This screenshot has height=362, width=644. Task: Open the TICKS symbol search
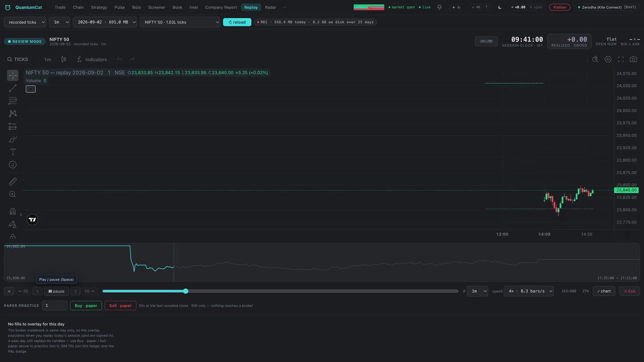point(17,59)
